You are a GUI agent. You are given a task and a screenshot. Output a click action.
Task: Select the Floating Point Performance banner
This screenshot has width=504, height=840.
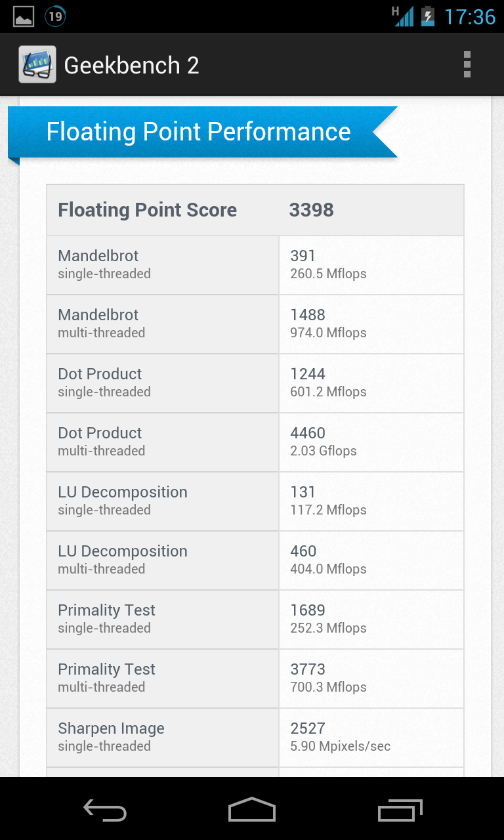202,132
